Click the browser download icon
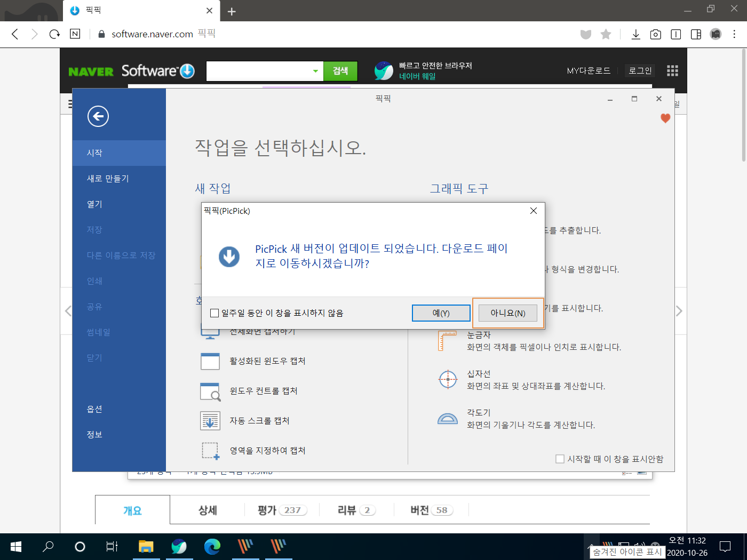 tap(635, 34)
